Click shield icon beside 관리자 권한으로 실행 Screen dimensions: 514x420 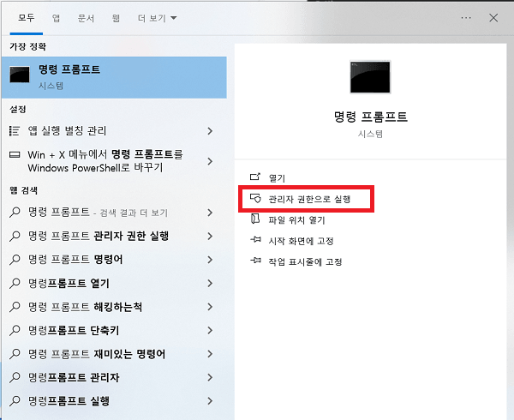pyautogui.click(x=255, y=198)
